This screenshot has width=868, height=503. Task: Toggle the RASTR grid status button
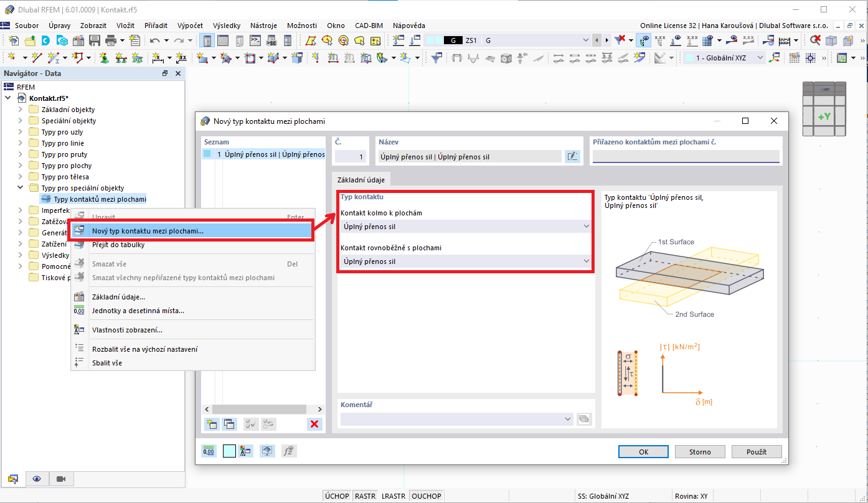[x=366, y=496]
